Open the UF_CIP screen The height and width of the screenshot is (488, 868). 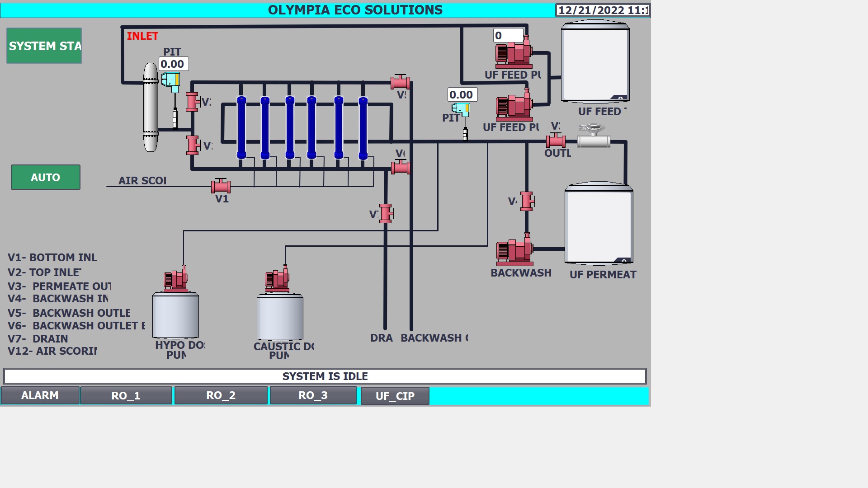click(x=395, y=396)
